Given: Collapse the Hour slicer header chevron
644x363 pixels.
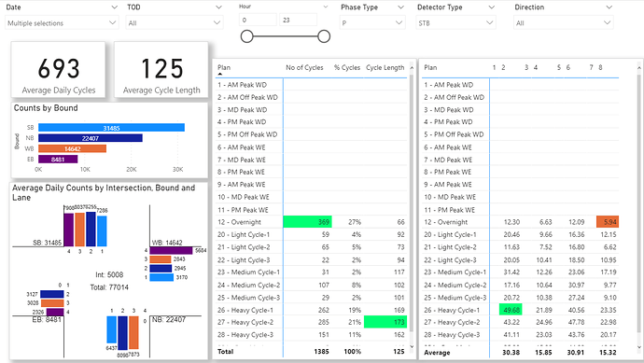Looking at the screenshot, I should click(326, 7).
